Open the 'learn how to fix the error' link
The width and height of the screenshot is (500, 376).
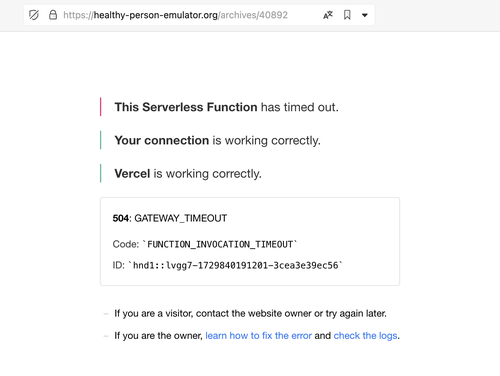click(258, 336)
